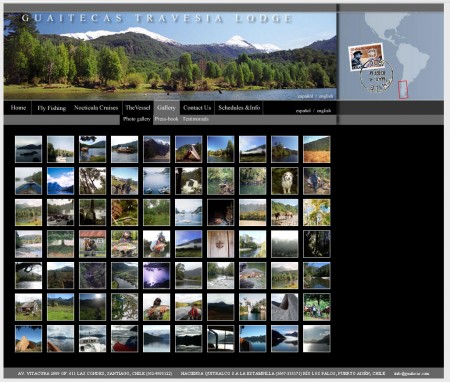Open the white dog photo thumbnail
Screen dimensions: 450x382
pos(285,181)
